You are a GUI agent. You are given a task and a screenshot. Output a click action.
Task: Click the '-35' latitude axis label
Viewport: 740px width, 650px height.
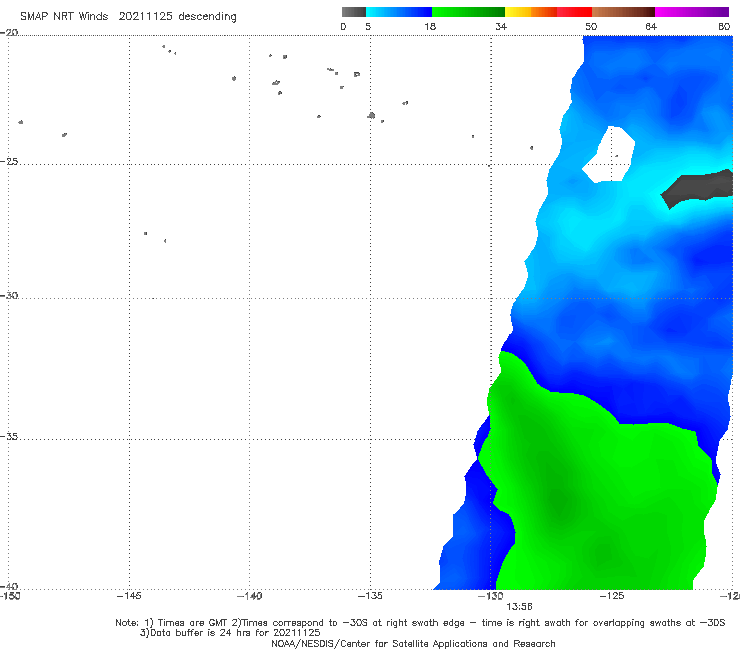(9, 436)
